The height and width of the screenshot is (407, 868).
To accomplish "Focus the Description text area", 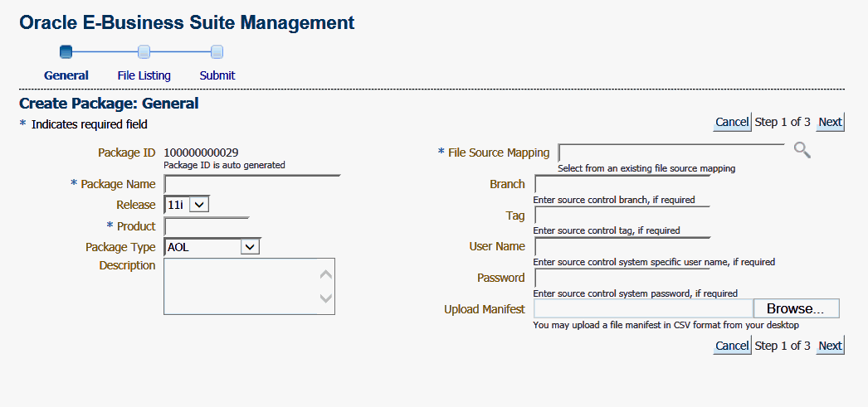I will pos(249,287).
